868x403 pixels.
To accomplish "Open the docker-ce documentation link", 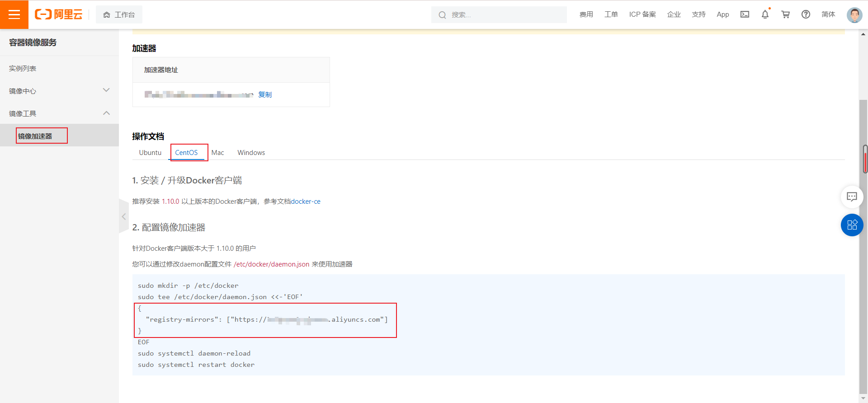I will (306, 201).
